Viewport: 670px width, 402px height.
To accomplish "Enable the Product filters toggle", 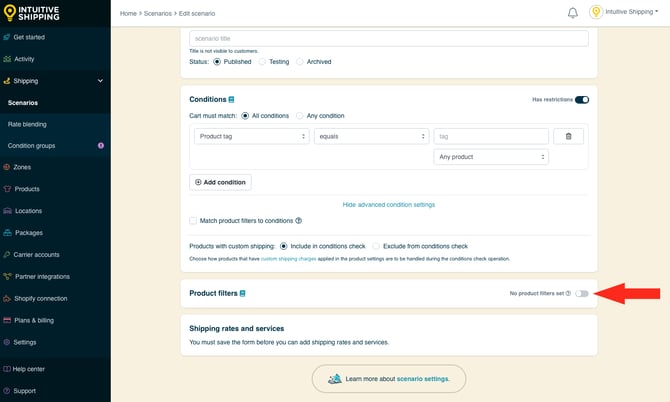I will (x=582, y=293).
